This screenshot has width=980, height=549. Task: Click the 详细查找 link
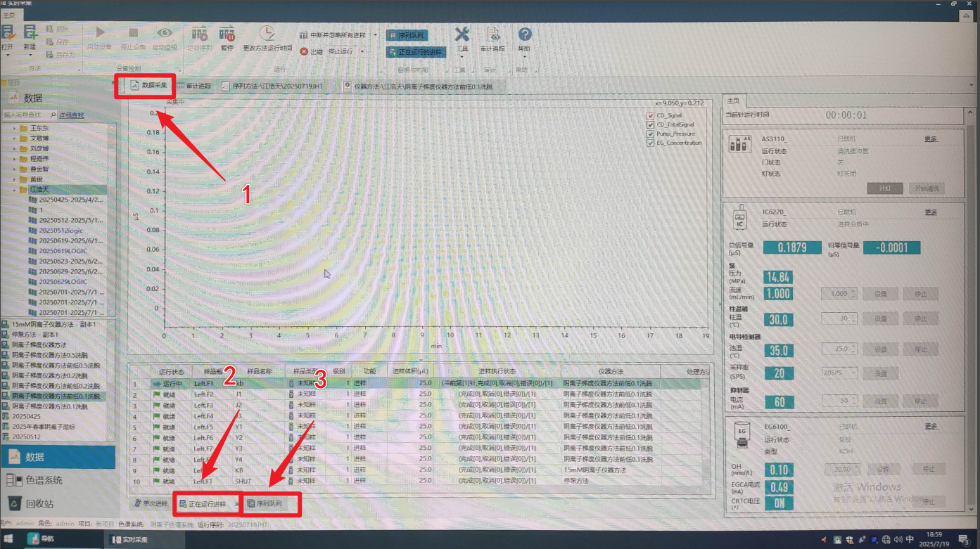coord(71,115)
